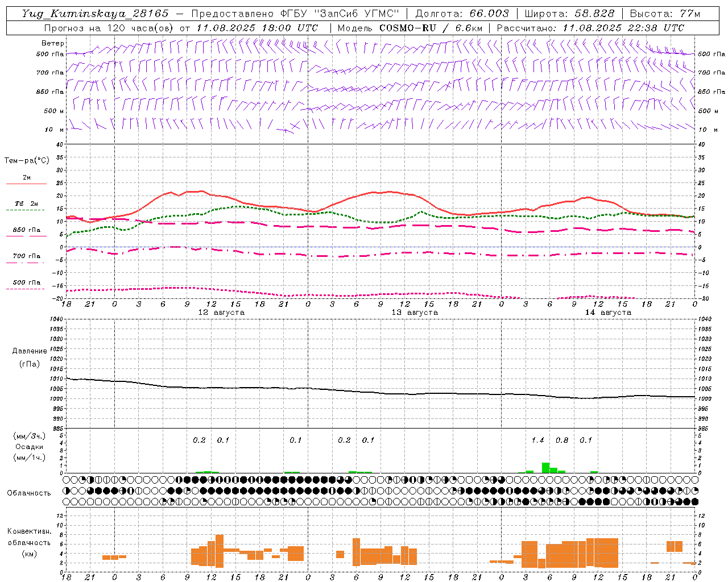Click the station name Yug_Kuminskaya_28165

coord(95,14)
